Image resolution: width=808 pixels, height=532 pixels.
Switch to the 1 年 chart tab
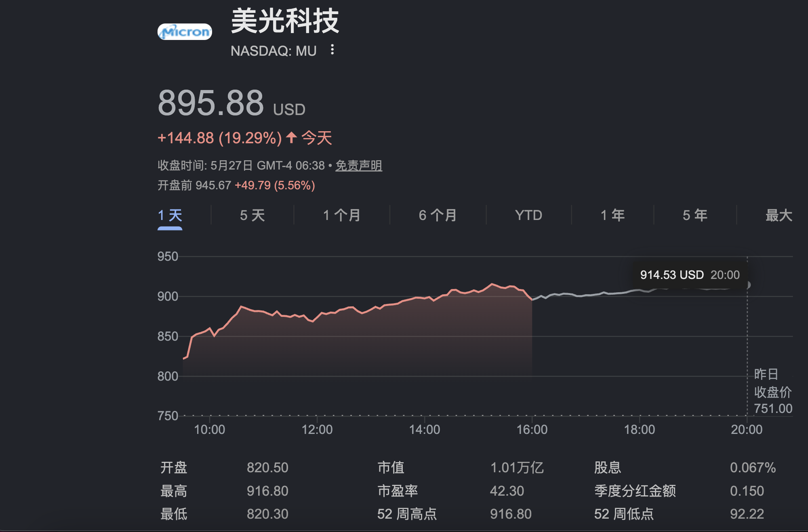pos(612,215)
